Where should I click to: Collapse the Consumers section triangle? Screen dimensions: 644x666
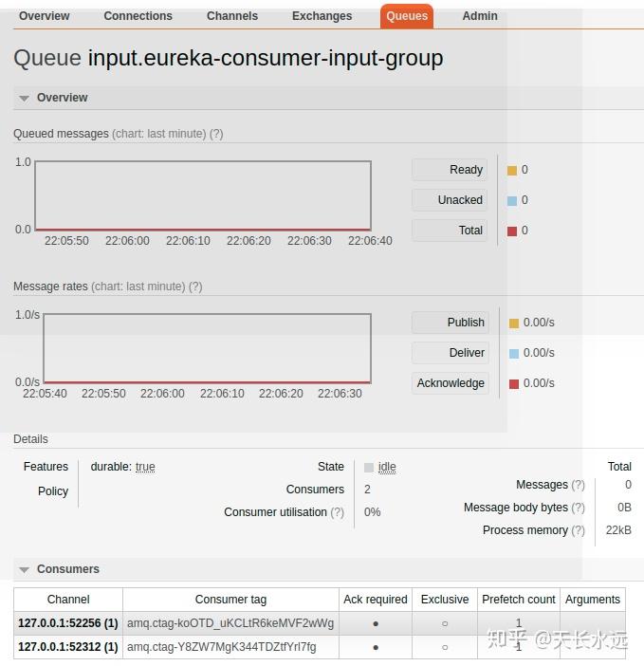pyautogui.click(x=25, y=569)
